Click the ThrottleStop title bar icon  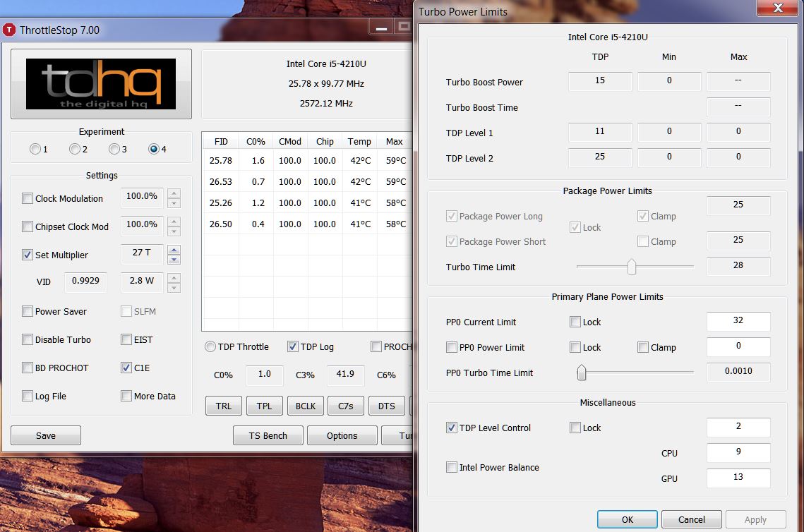point(9,30)
